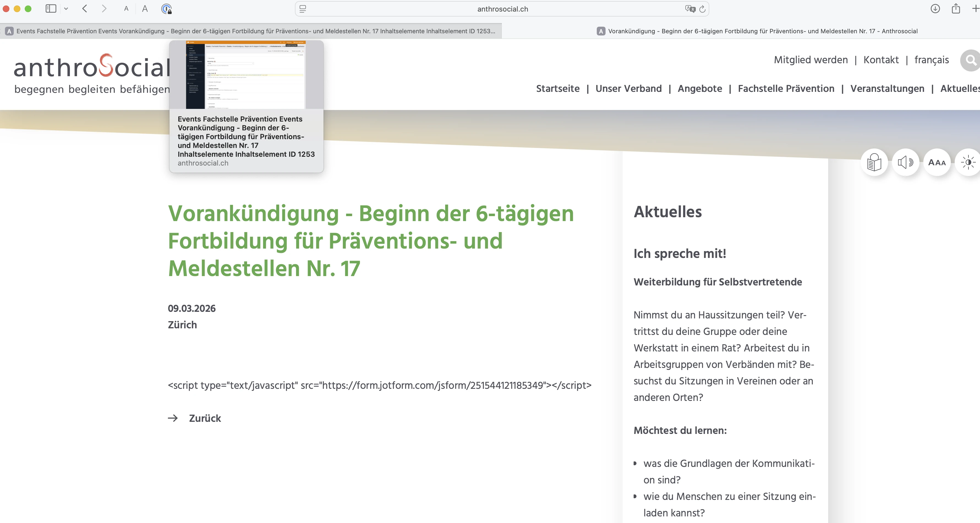
Task: Share the page via the share icon
Action: point(956,9)
